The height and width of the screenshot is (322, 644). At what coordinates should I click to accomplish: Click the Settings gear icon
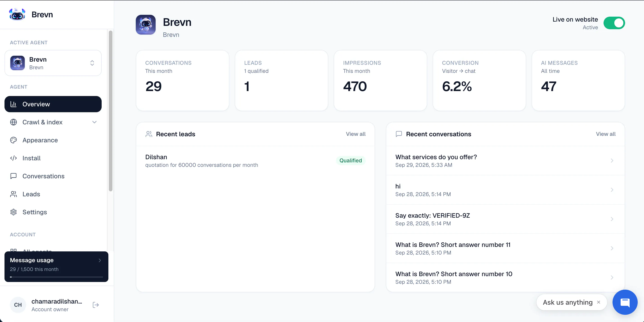13,212
